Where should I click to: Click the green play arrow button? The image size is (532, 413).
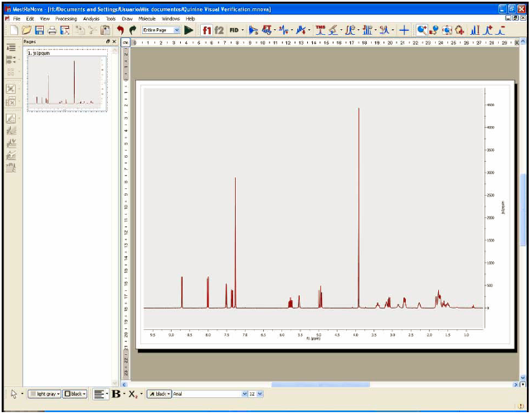[188, 30]
